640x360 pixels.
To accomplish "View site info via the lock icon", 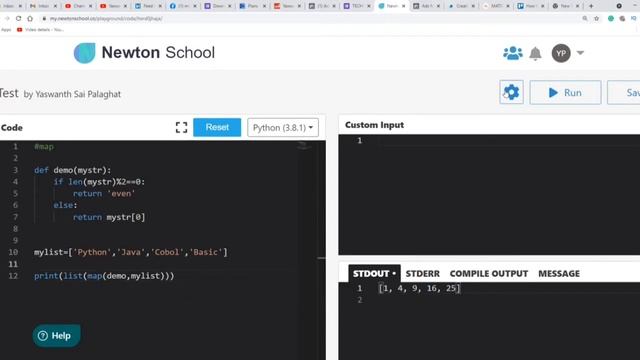I will pos(44,19).
